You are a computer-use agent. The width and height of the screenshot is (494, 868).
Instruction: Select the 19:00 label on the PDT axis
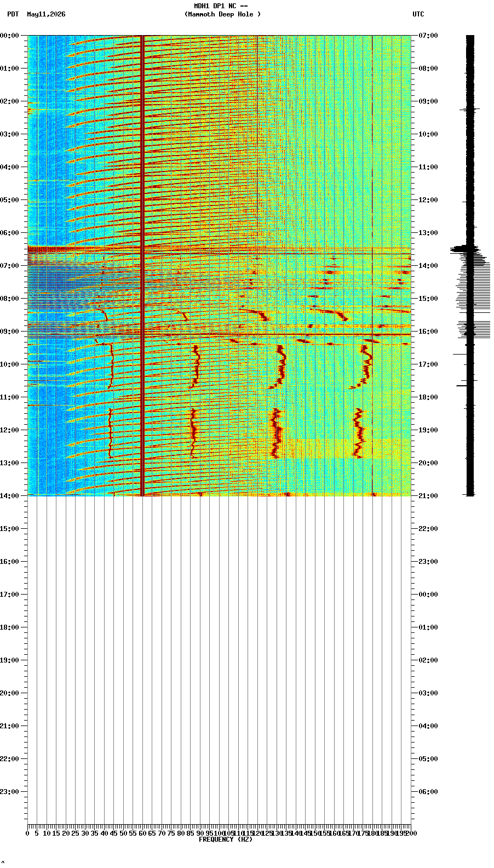click(x=9, y=660)
